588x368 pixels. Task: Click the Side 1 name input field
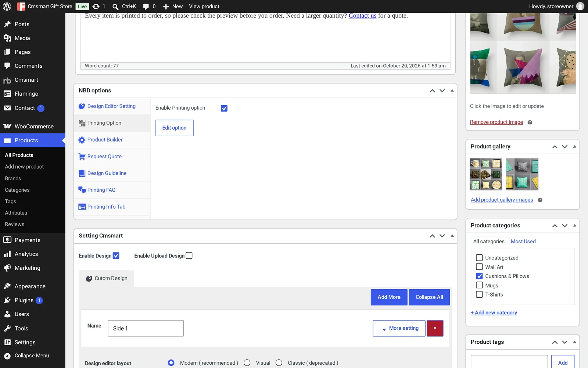coord(146,328)
